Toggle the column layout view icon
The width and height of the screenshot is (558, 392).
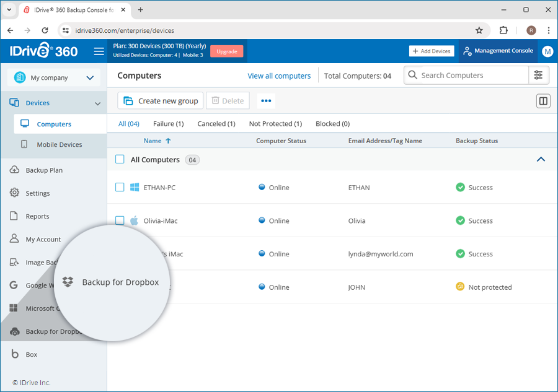543,101
